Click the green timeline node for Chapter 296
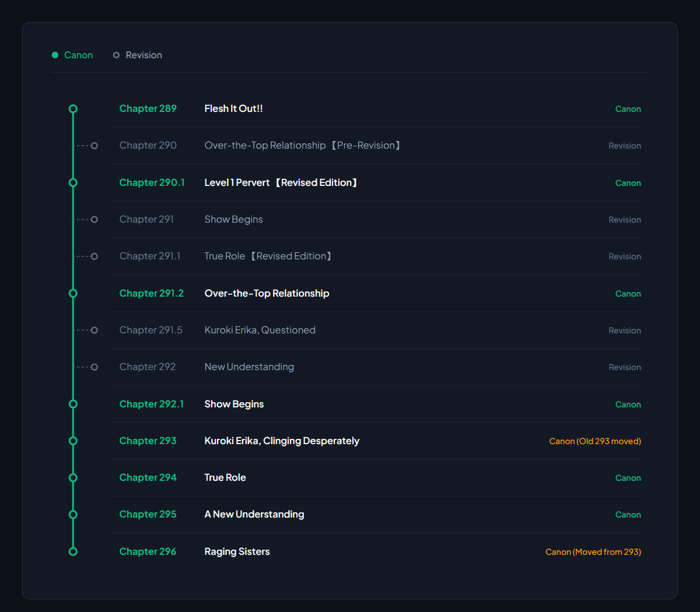The image size is (700, 612). point(73,551)
